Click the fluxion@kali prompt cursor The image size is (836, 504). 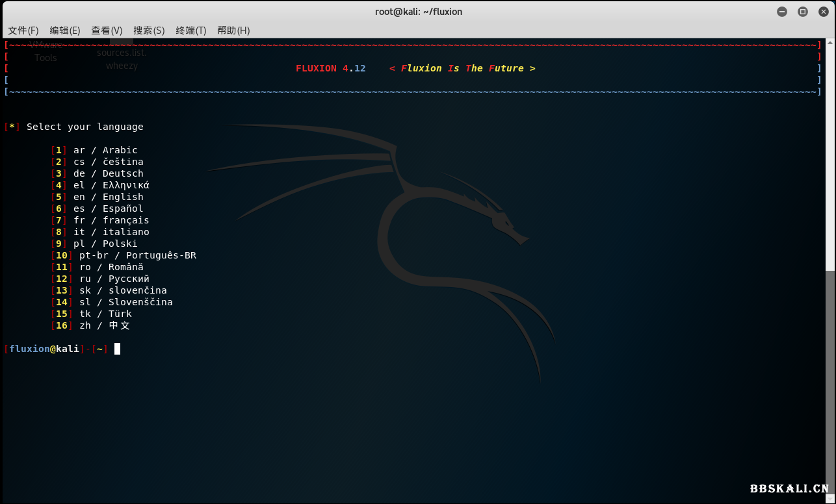[x=118, y=349]
